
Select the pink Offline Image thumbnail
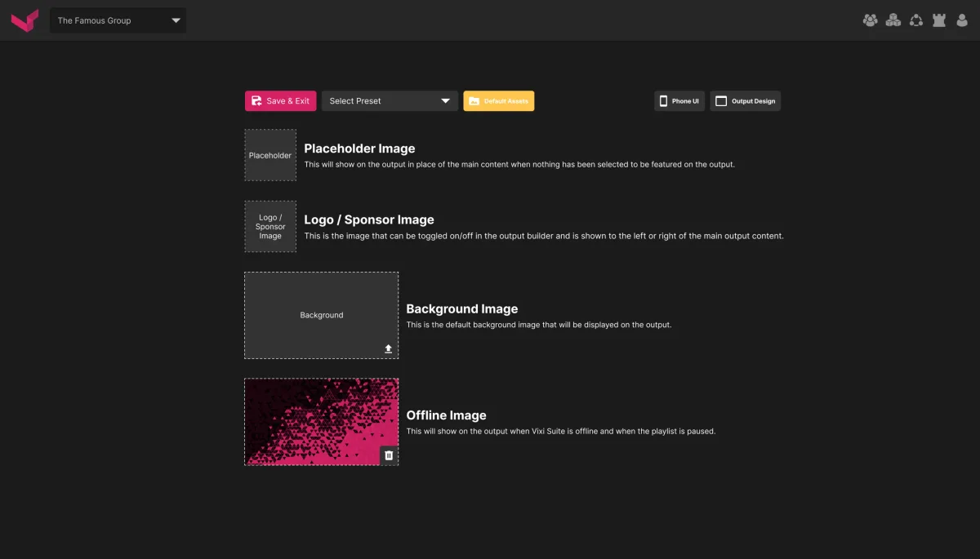pyautogui.click(x=322, y=422)
